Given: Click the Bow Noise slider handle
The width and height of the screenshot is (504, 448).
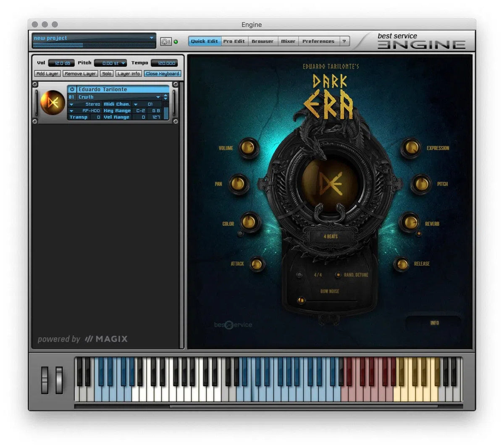Looking at the screenshot, I should click(301, 300).
